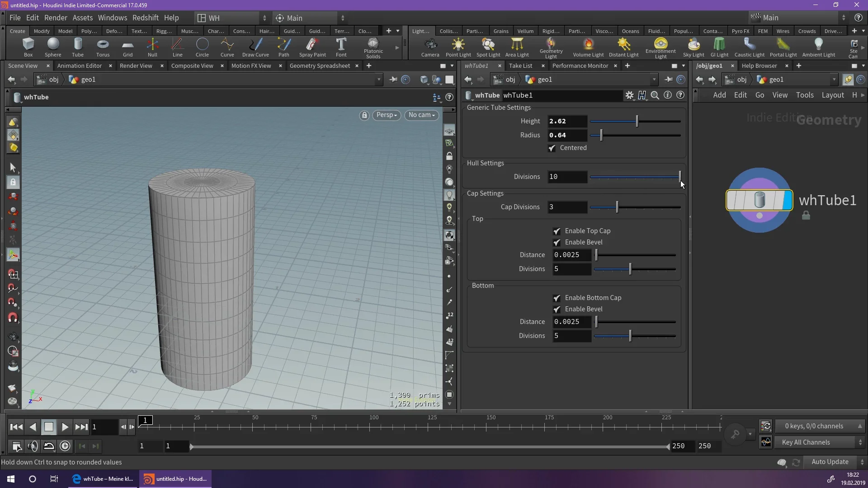Click Key All Channels button
This screenshot has width=868, height=488.
[806, 442]
